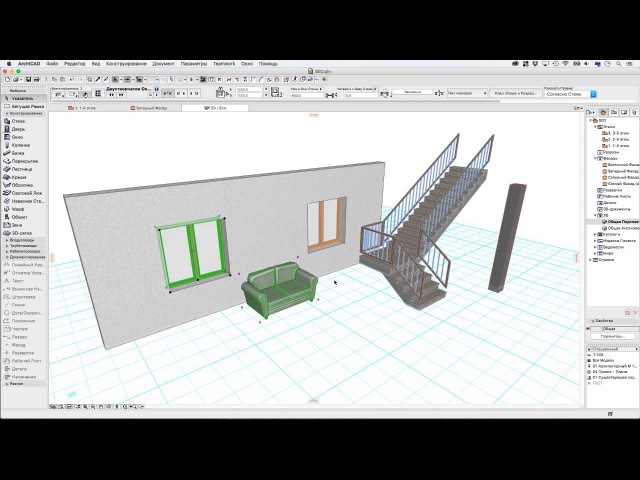Select the Морф tool

coord(24,209)
